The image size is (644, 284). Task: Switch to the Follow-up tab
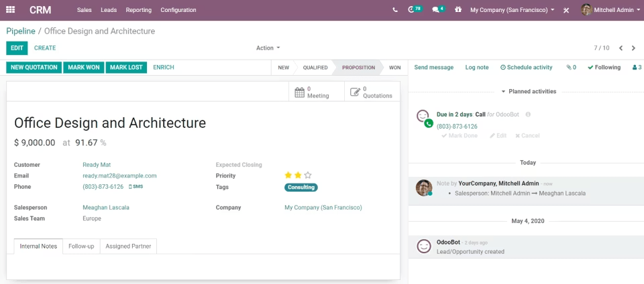click(x=81, y=246)
